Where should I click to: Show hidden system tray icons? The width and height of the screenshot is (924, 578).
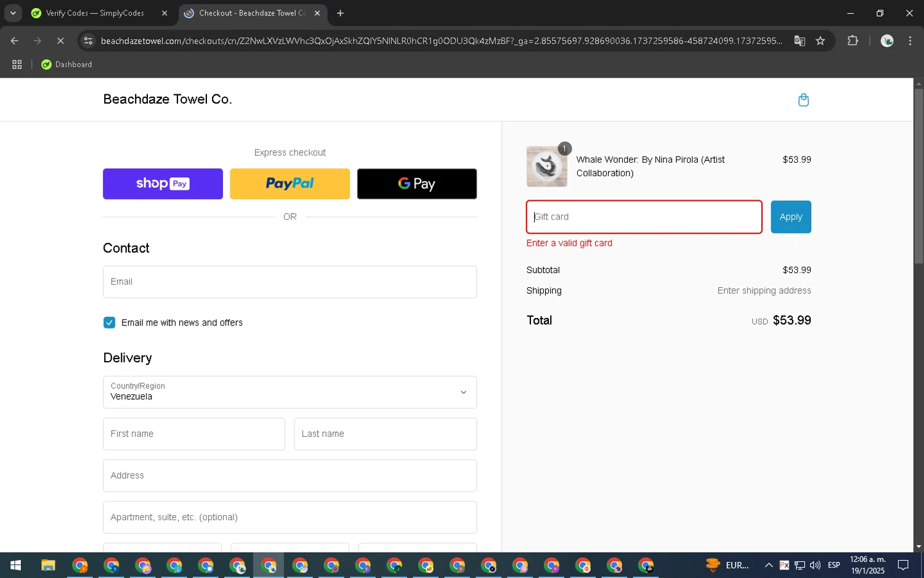pyautogui.click(x=769, y=565)
